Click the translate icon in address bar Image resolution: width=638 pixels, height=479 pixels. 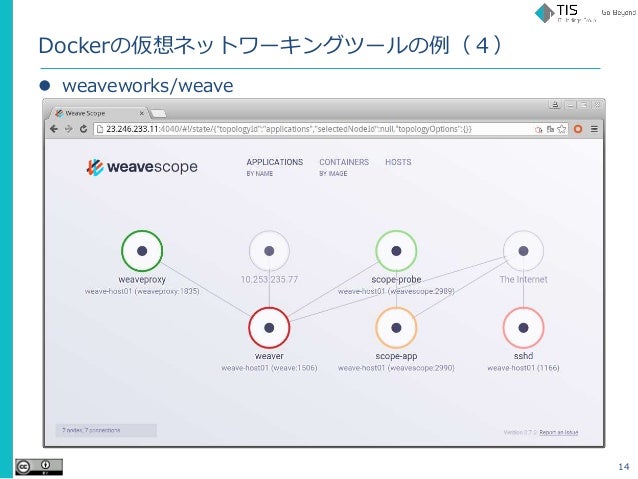[x=551, y=129]
